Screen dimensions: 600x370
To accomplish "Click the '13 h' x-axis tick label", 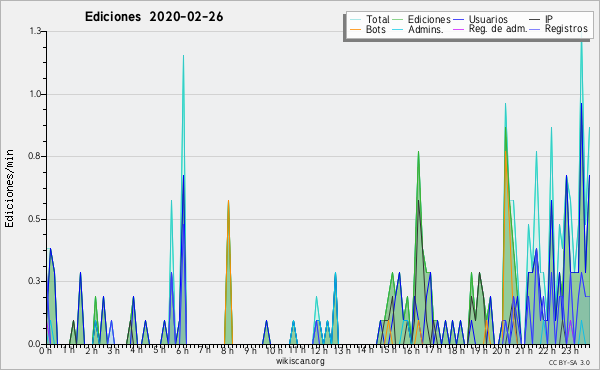I will [342, 351].
